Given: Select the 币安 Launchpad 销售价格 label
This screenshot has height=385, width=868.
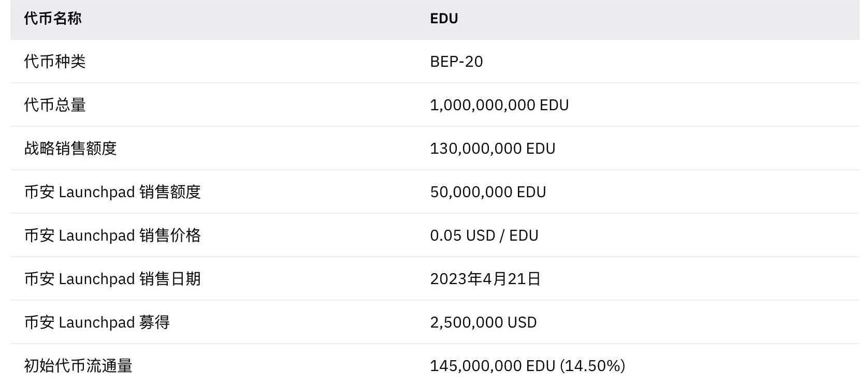Looking at the screenshot, I should [x=112, y=235].
